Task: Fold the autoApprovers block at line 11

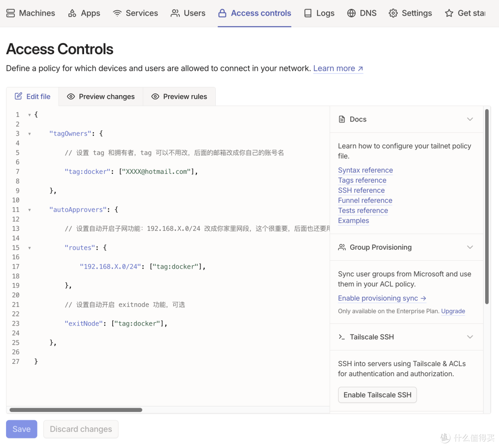Action: pyautogui.click(x=29, y=210)
